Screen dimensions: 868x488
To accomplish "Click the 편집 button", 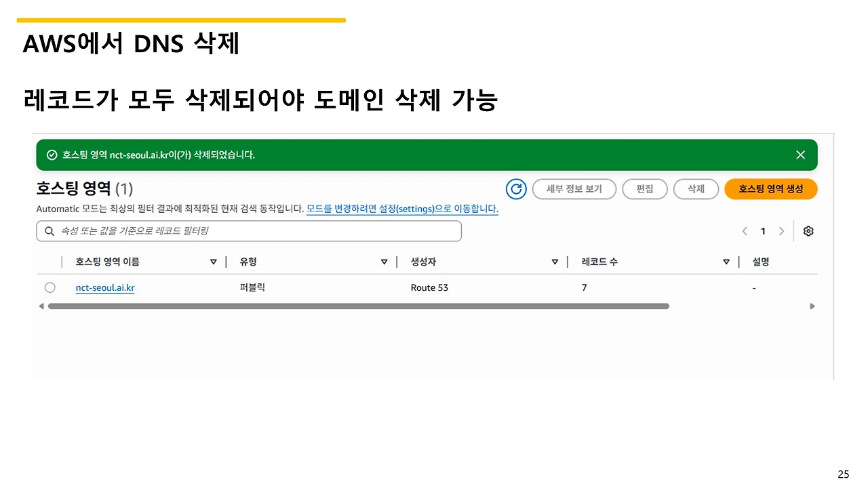I will tap(644, 189).
